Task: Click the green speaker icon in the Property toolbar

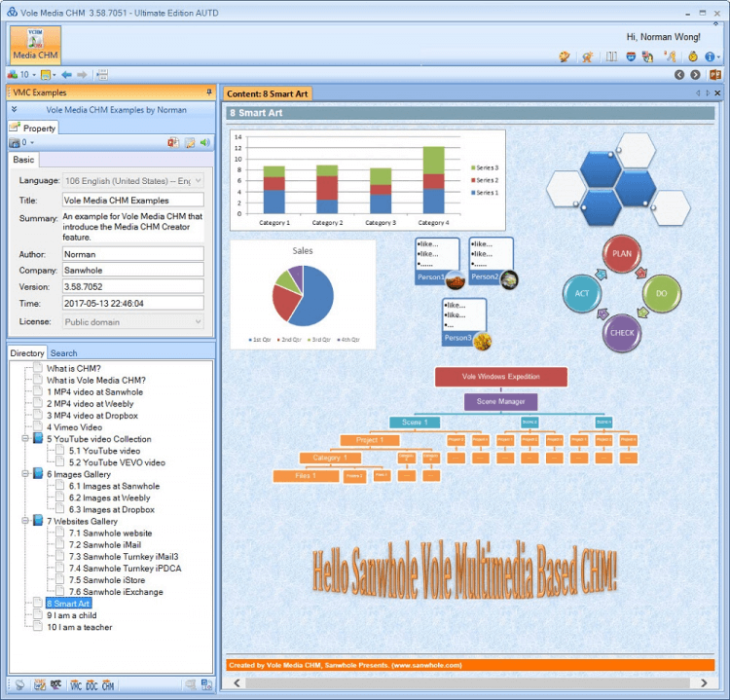Action: (x=204, y=142)
